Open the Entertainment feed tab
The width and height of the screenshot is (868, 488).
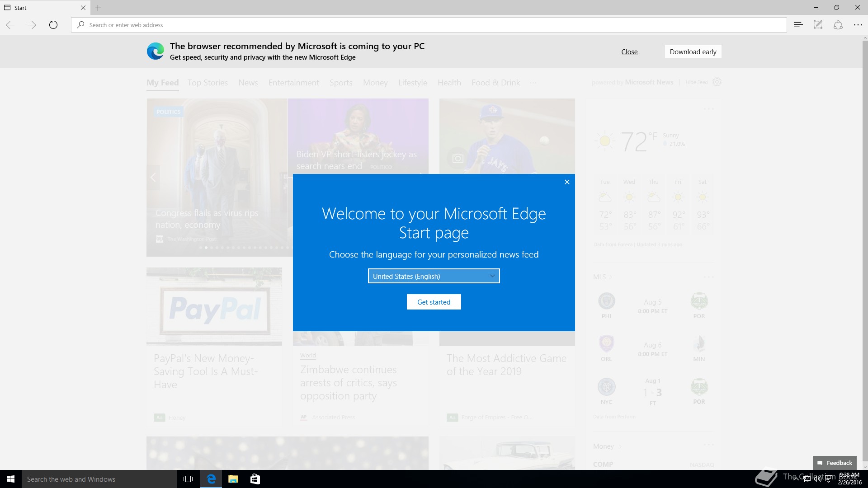[x=293, y=83]
